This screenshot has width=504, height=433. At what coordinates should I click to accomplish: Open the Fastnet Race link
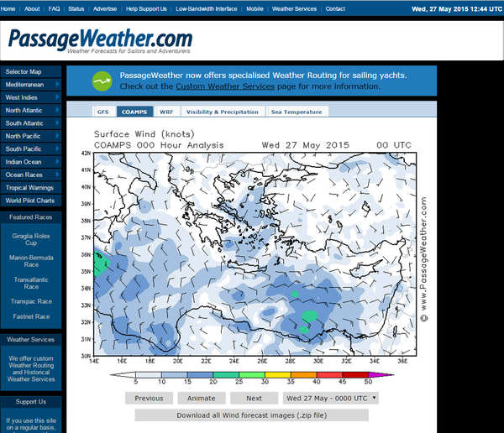(31, 316)
